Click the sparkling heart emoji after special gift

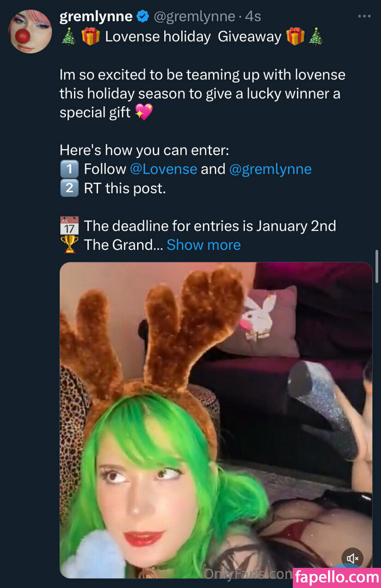[144, 112]
